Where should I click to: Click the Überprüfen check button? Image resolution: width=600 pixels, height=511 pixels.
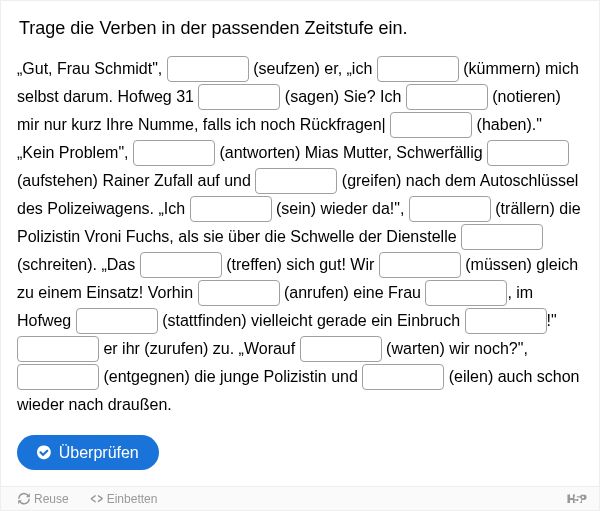(88, 452)
